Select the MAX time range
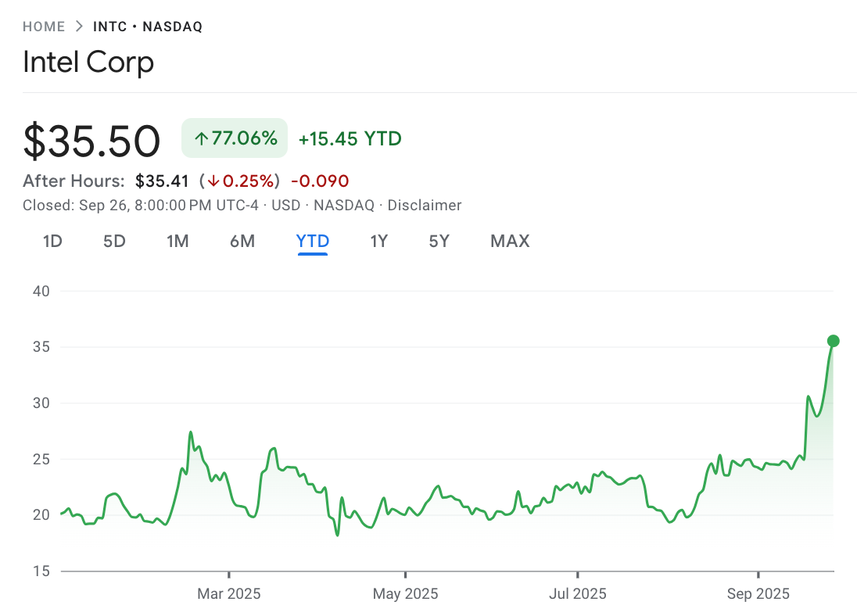 [509, 242]
